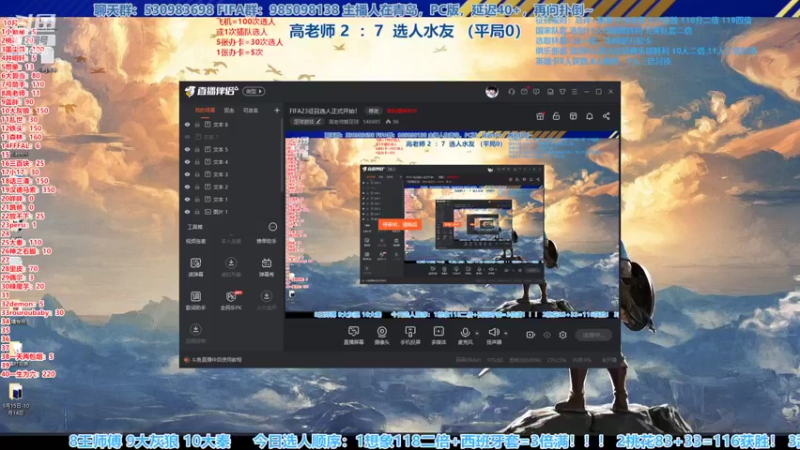This screenshot has height=450, width=800.
Task: Open the 榜单助手 tool
Action: [x=266, y=241]
